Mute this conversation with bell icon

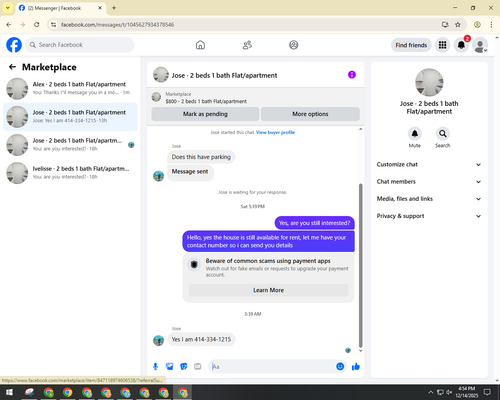pyautogui.click(x=415, y=134)
